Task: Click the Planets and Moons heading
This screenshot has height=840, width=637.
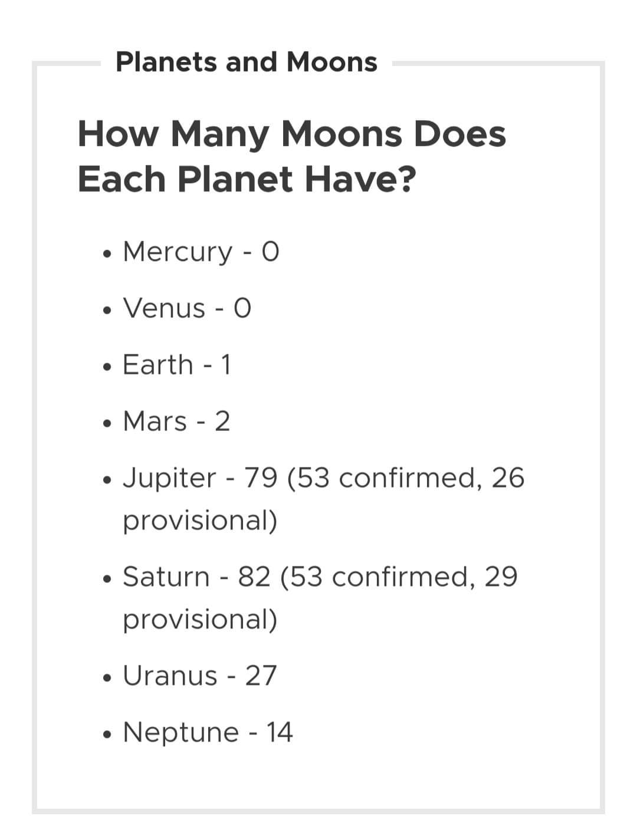Action: pos(247,62)
